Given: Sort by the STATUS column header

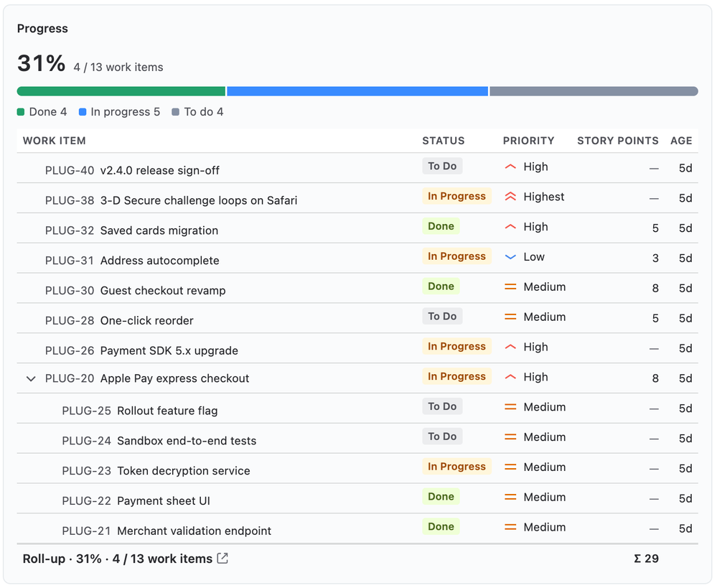Looking at the screenshot, I should click(443, 141).
